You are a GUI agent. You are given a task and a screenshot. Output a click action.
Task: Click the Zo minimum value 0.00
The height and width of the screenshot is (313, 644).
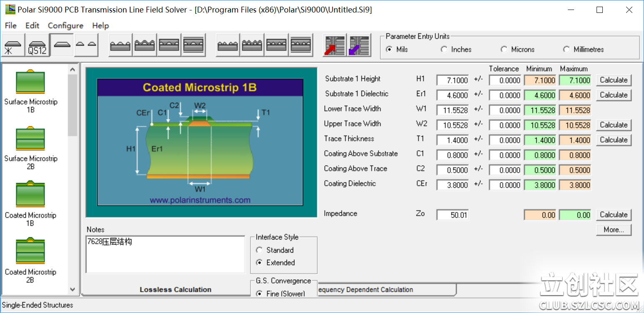(540, 215)
